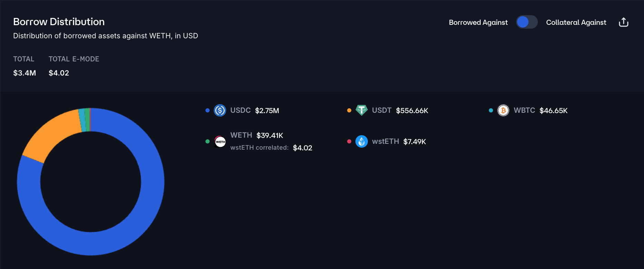The height and width of the screenshot is (269, 644).
Task: Select the Borrowed Against label
Action: (x=478, y=22)
